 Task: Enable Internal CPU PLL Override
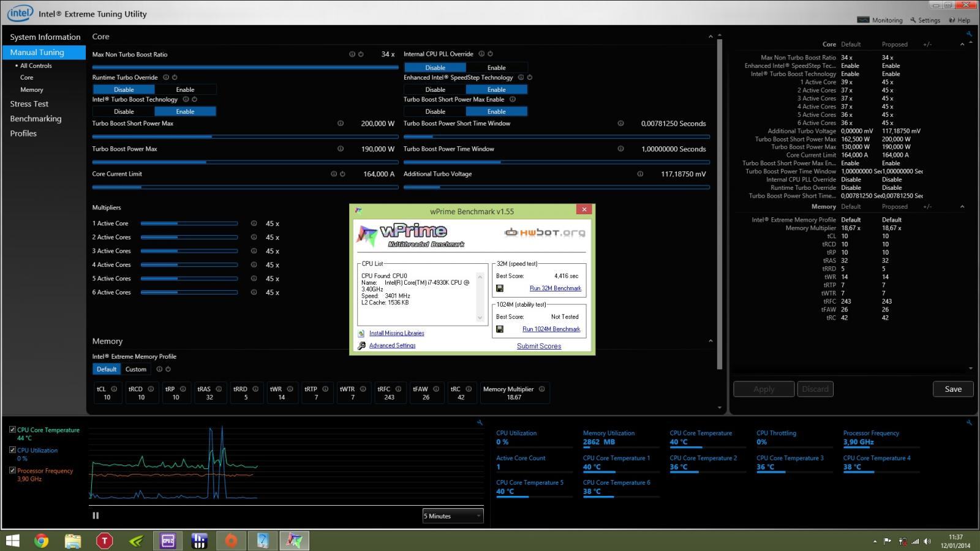pos(497,67)
